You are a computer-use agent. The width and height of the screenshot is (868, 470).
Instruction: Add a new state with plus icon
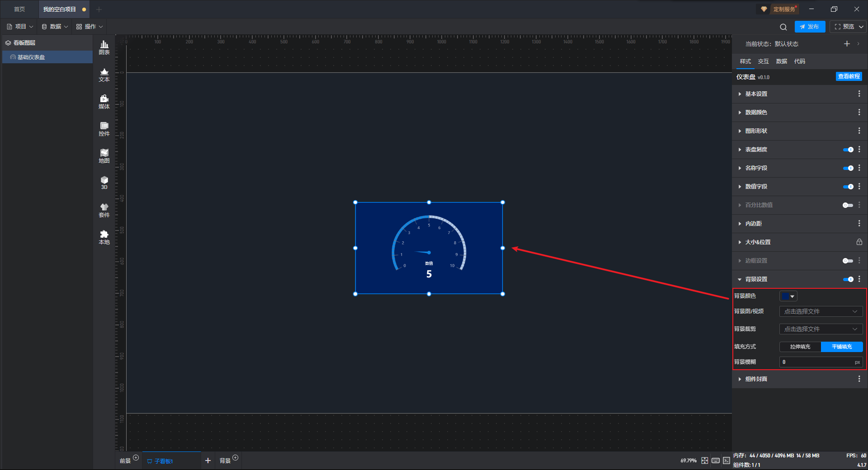point(847,44)
